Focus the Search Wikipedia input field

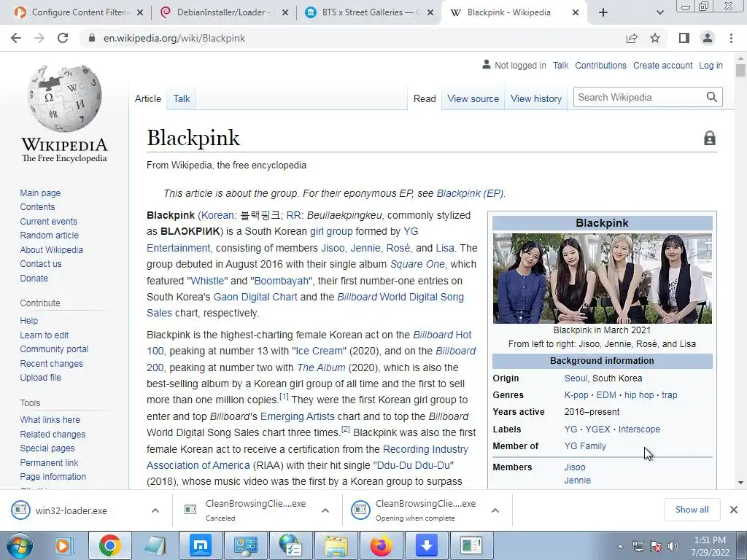638,97
